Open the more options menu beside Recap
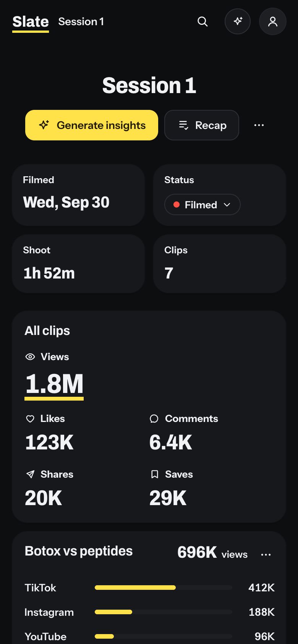 (259, 125)
